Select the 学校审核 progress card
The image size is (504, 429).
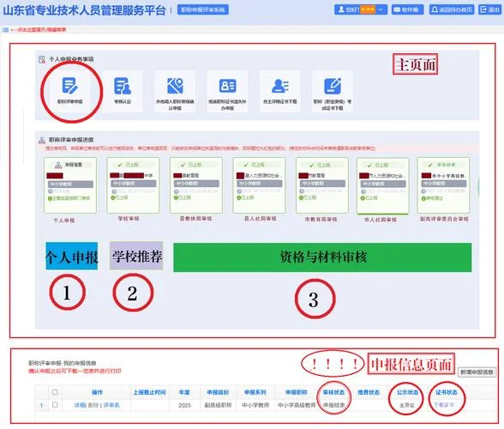[133, 185]
